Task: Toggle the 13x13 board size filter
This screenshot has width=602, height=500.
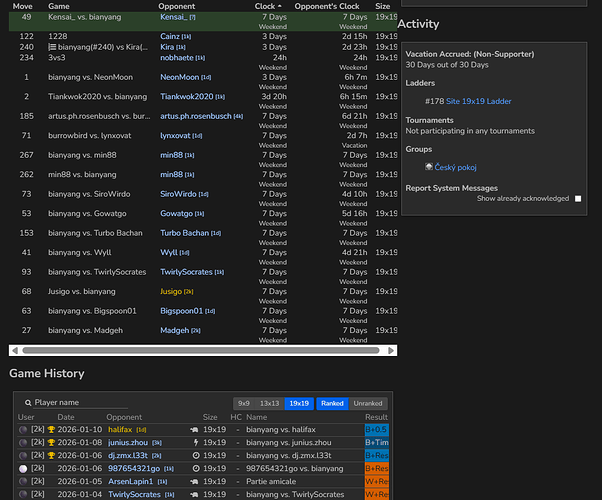Action: 269,403
